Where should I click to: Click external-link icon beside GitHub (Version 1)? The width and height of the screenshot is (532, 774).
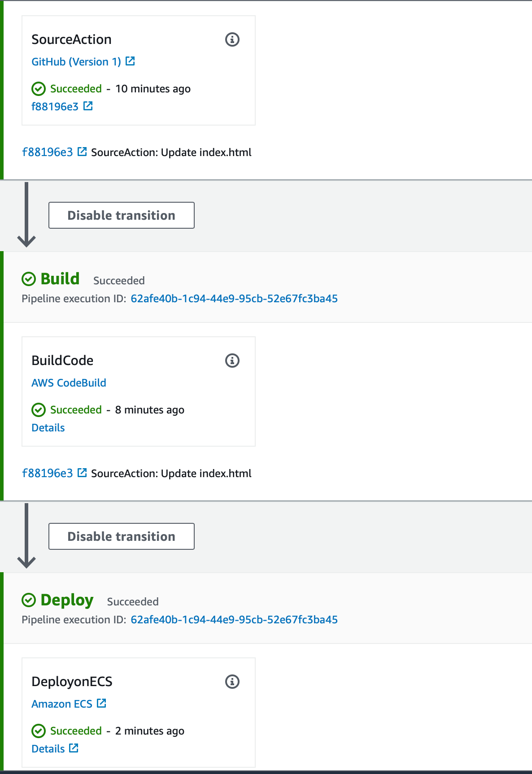point(130,61)
